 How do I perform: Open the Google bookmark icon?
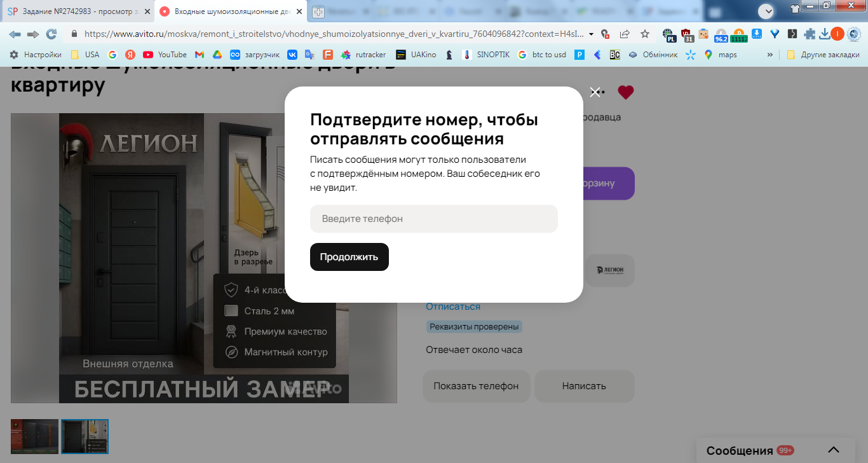coord(112,55)
